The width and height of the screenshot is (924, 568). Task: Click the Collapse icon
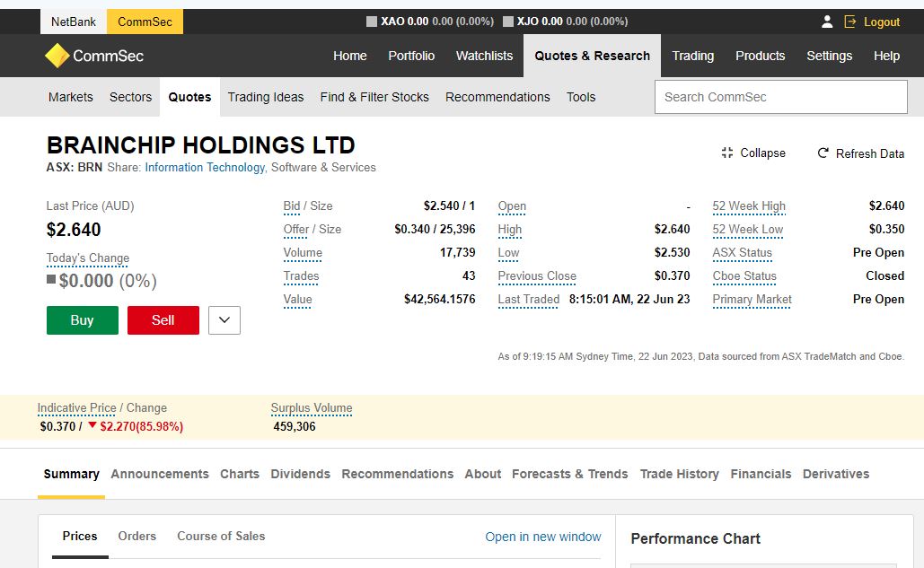[727, 153]
